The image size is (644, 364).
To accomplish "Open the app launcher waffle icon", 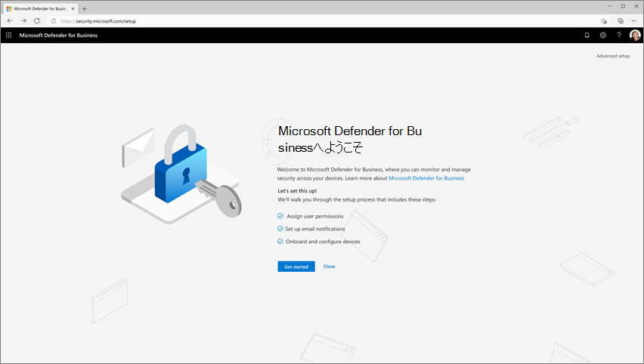I will point(8,35).
